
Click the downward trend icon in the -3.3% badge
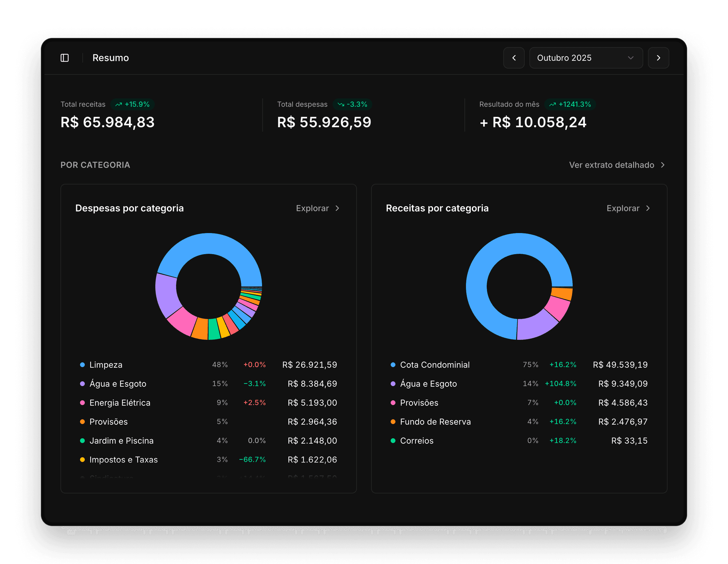(341, 104)
